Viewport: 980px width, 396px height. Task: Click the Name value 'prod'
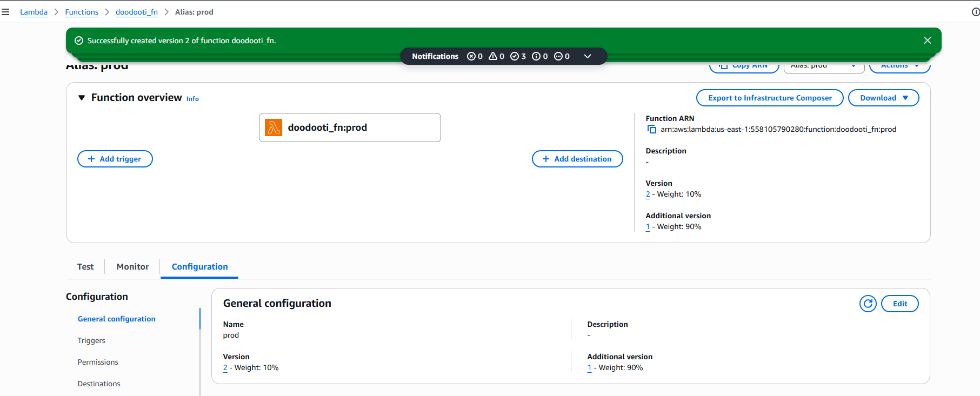pyautogui.click(x=231, y=335)
